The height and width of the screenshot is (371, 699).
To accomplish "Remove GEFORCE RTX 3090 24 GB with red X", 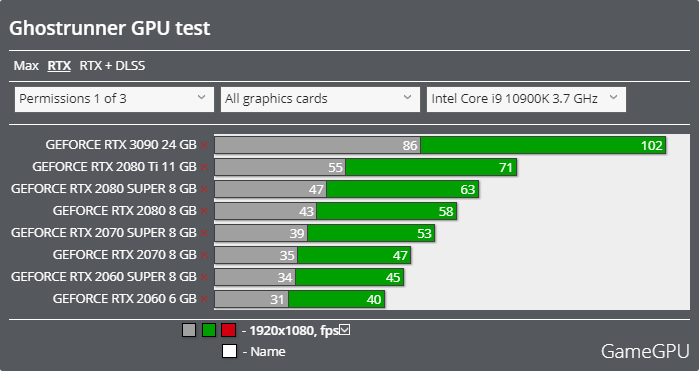I will [x=204, y=145].
